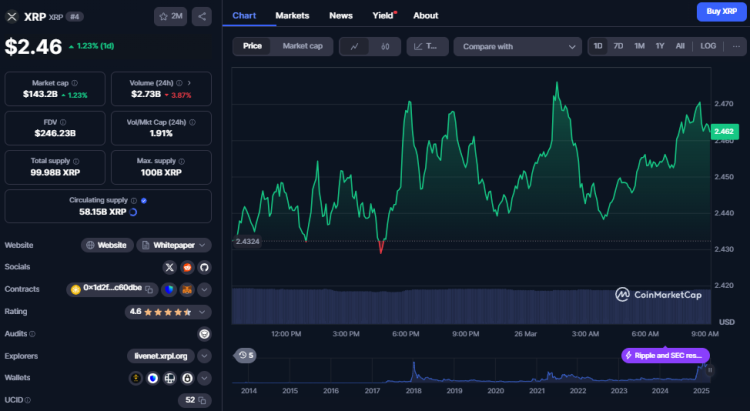
Task: Click the Volume (24h) info icon
Action: 179,83
